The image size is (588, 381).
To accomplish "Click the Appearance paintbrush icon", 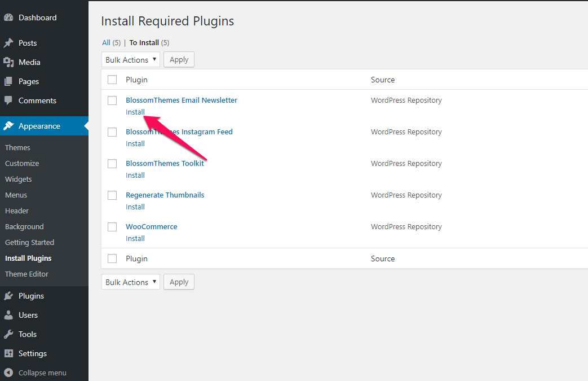I will [x=8, y=126].
